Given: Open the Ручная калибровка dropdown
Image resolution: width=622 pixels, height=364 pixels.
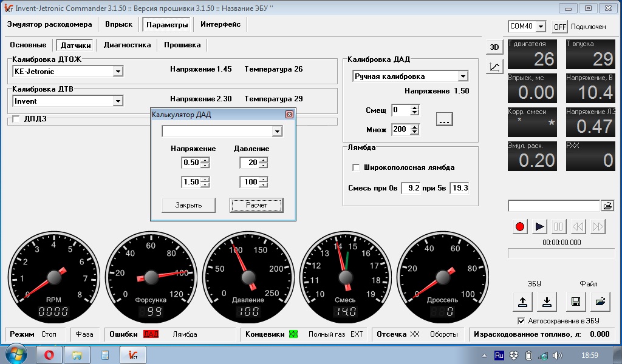Looking at the screenshot, I should [463, 76].
